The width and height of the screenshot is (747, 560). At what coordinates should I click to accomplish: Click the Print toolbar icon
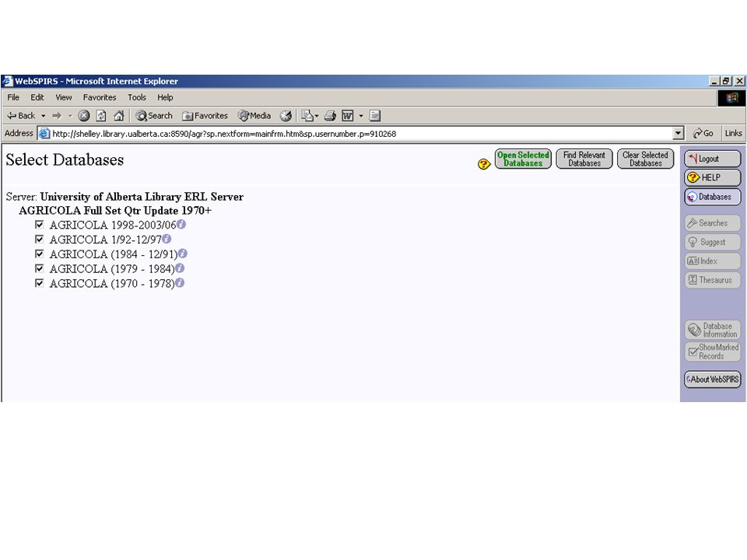[x=330, y=116]
